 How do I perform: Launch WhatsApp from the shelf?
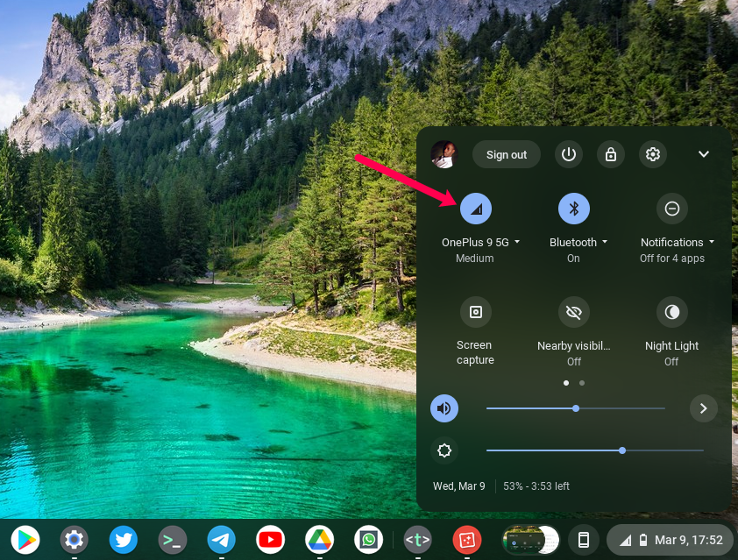(x=368, y=540)
